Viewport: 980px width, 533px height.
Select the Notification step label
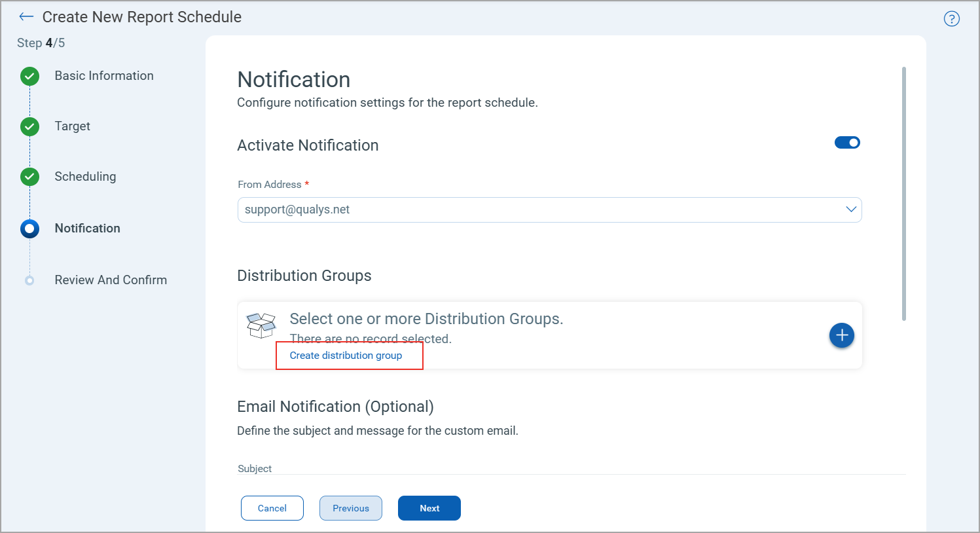click(88, 229)
